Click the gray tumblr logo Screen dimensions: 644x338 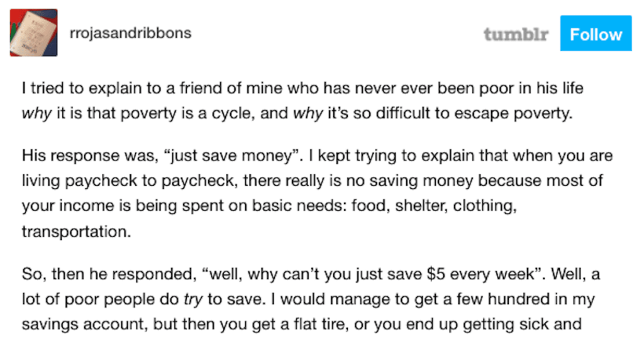pyautogui.click(x=516, y=34)
